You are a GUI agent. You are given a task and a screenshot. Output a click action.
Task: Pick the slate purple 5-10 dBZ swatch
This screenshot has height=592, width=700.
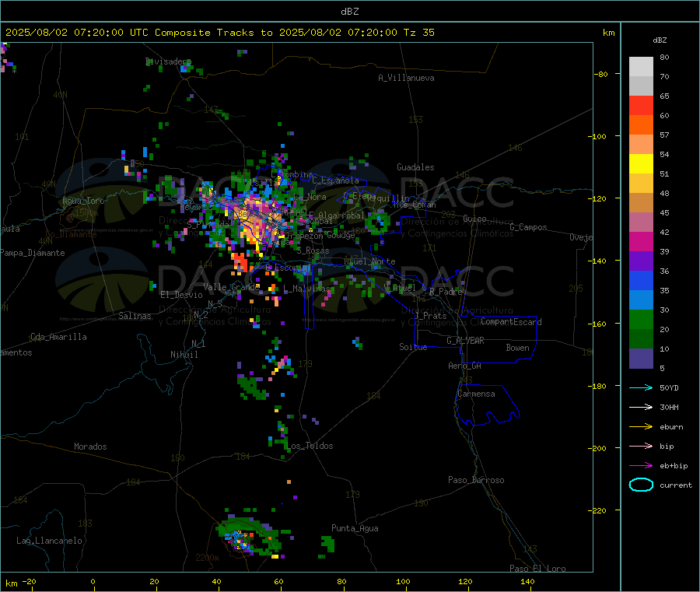[x=641, y=359]
